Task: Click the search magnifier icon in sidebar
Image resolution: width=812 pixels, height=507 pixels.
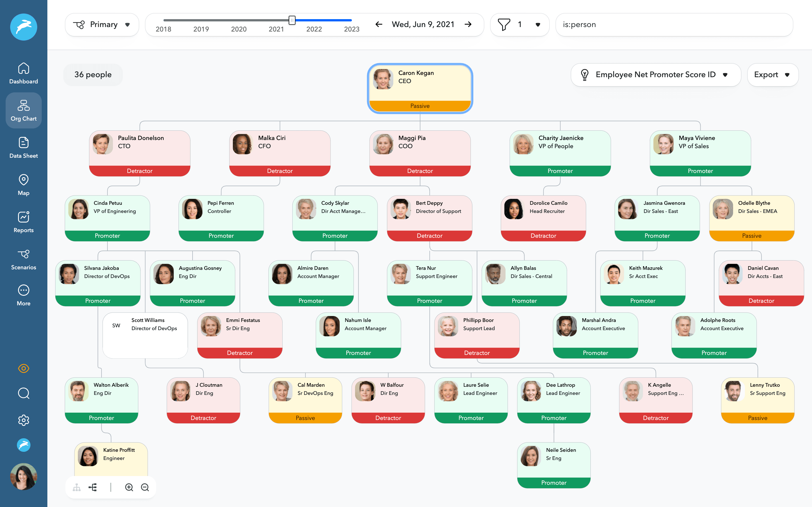Action: 23,393
